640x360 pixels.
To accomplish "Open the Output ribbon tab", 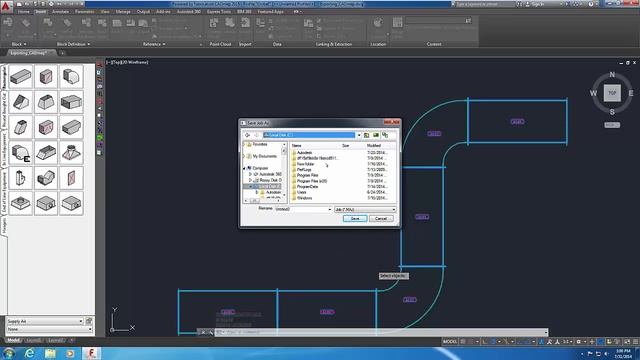I will point(143,12).
